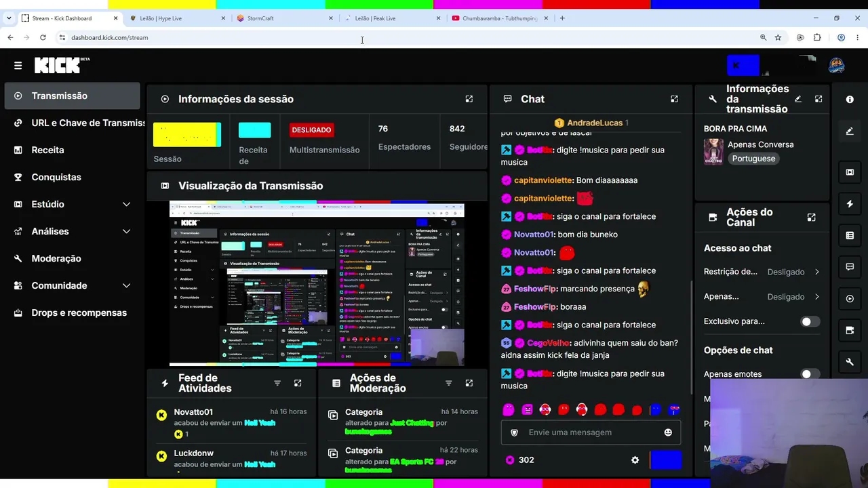Expand the Ações do Canal panel
Viewport: 868px width, 488px height.
(x=811, y=218)
